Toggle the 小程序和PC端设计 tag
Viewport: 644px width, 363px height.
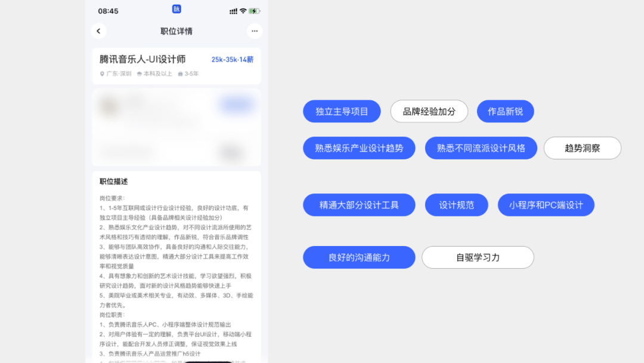546,205
